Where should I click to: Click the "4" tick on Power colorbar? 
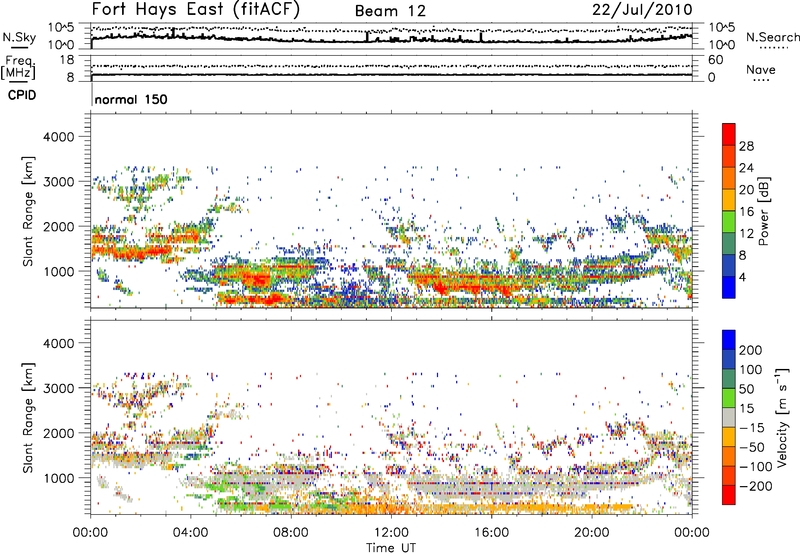click(742, 277)
